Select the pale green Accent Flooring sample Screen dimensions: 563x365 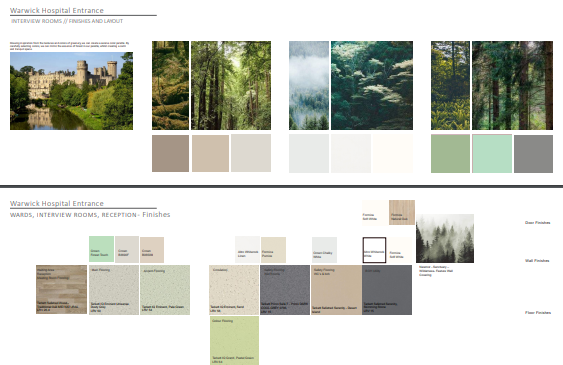(x=165, y=290)
